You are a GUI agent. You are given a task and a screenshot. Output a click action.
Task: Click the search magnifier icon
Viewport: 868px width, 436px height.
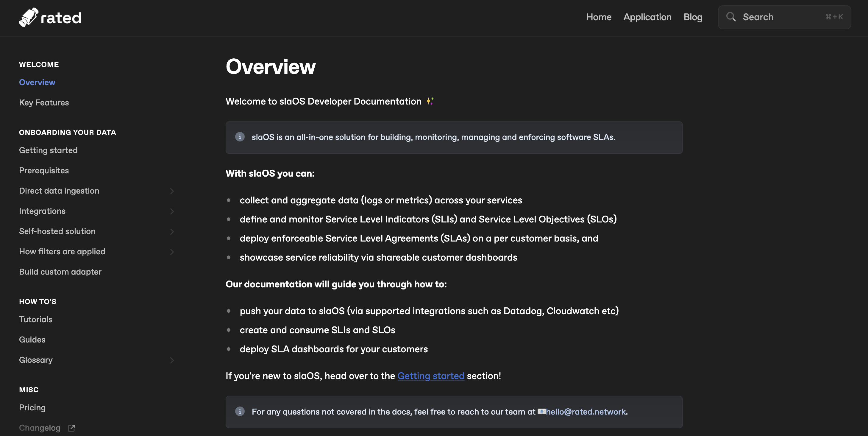(x=730, y=17)
